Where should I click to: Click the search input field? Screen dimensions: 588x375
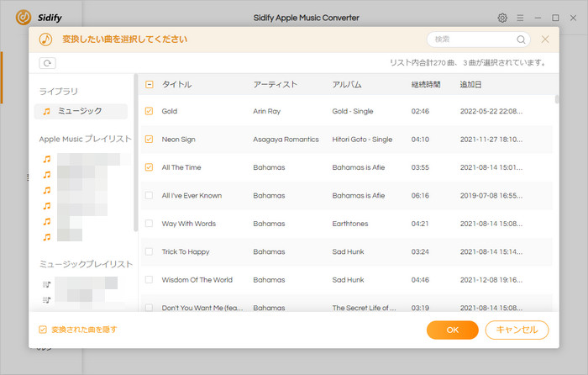tap(479, 40)
